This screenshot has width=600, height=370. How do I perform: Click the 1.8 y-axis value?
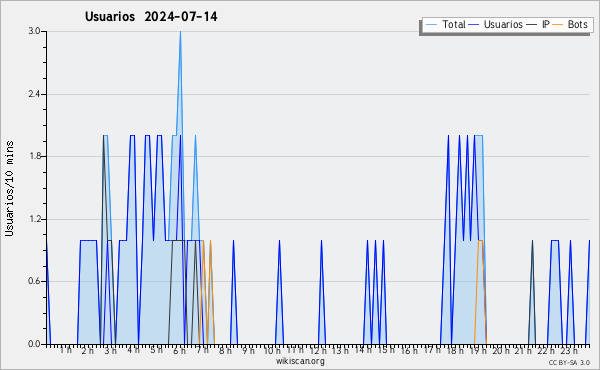[x=35, y=156]
